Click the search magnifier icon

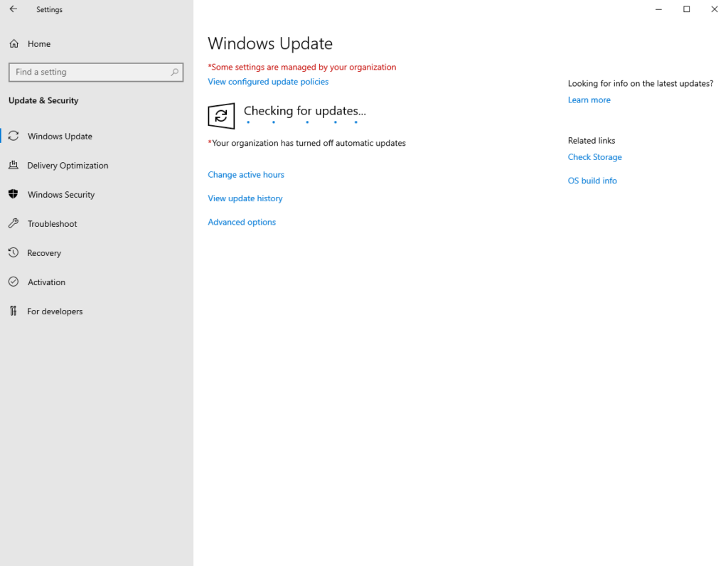(x=174, y=72)
